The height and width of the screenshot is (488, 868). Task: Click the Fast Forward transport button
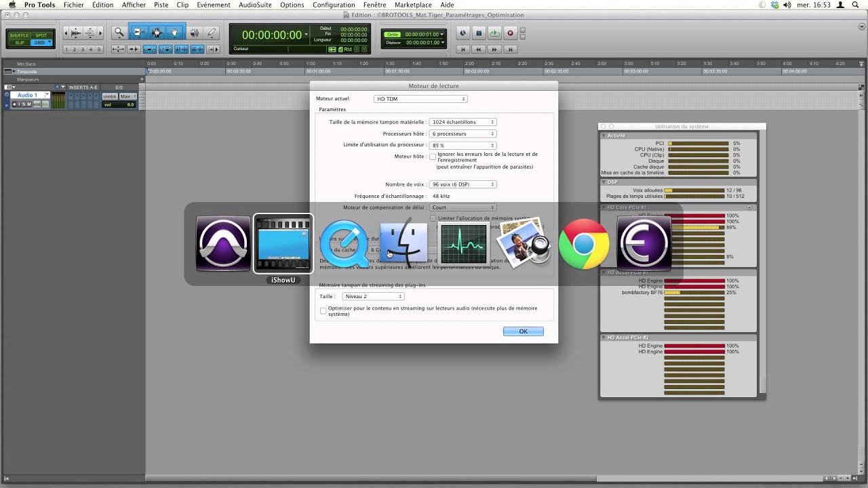tap(494, 49)
